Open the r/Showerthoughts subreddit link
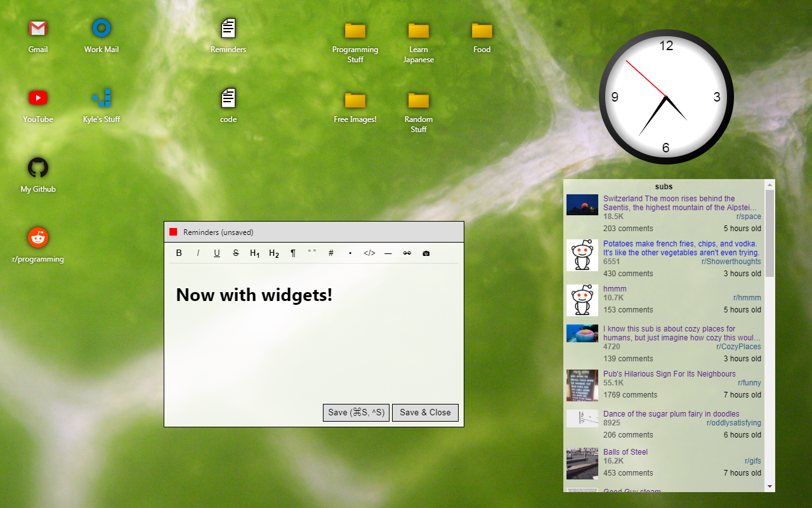This screenshot has width=812, height=508. point(731,261)
